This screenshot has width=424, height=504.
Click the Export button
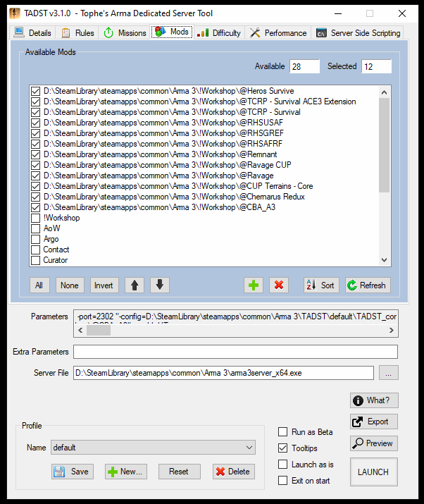pos(374,422)
